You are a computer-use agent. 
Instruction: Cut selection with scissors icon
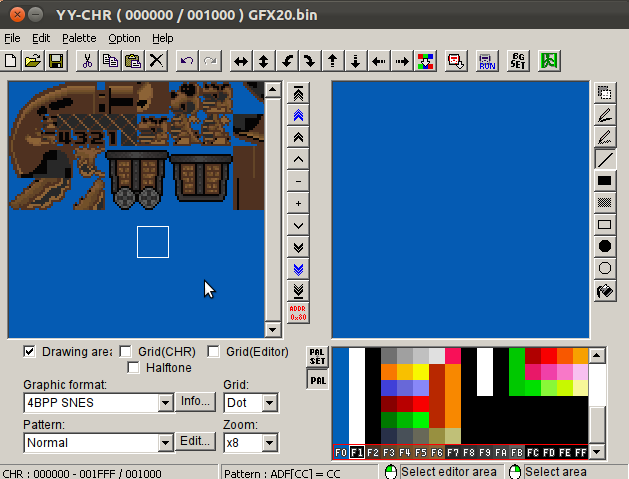click(x=87, y=61)
